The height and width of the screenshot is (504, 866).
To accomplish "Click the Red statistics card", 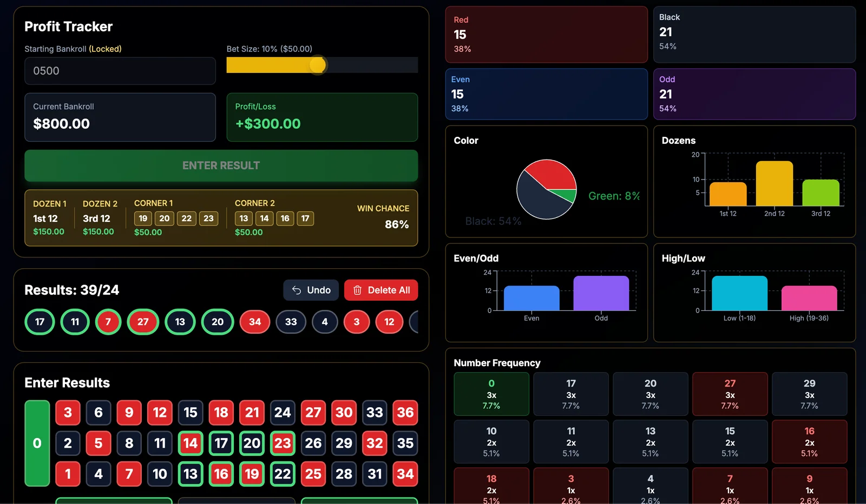I will tap(546, 35).
